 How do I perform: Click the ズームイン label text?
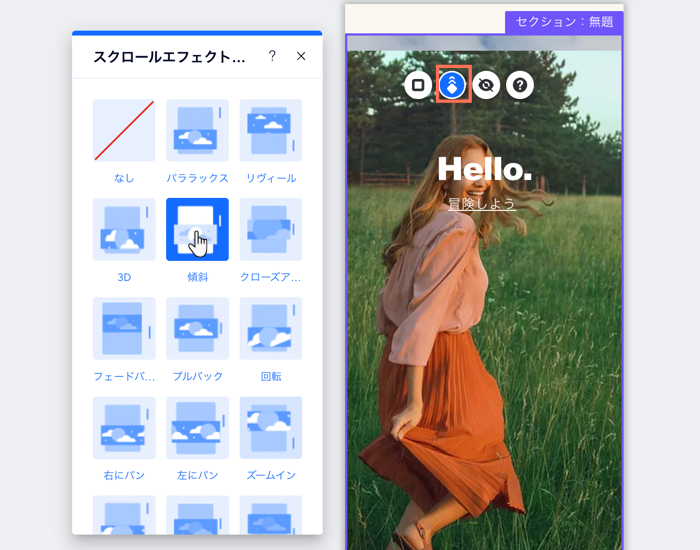[271, 475]
